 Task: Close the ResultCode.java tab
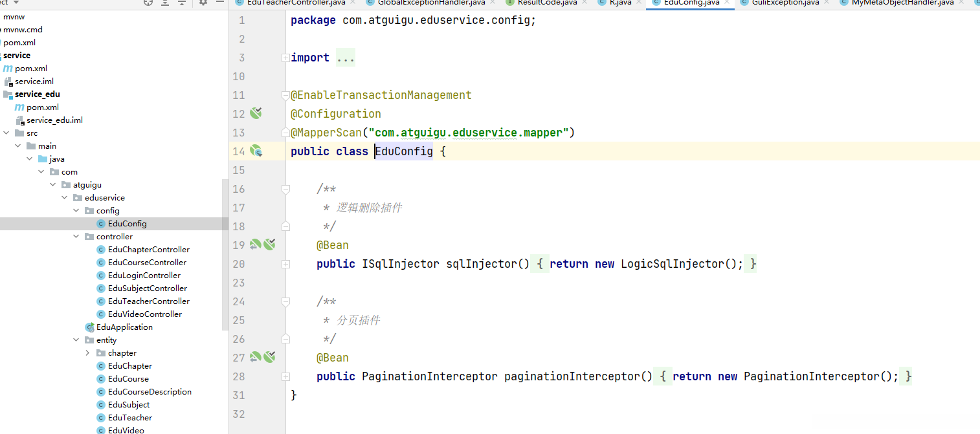click(584, 3)
